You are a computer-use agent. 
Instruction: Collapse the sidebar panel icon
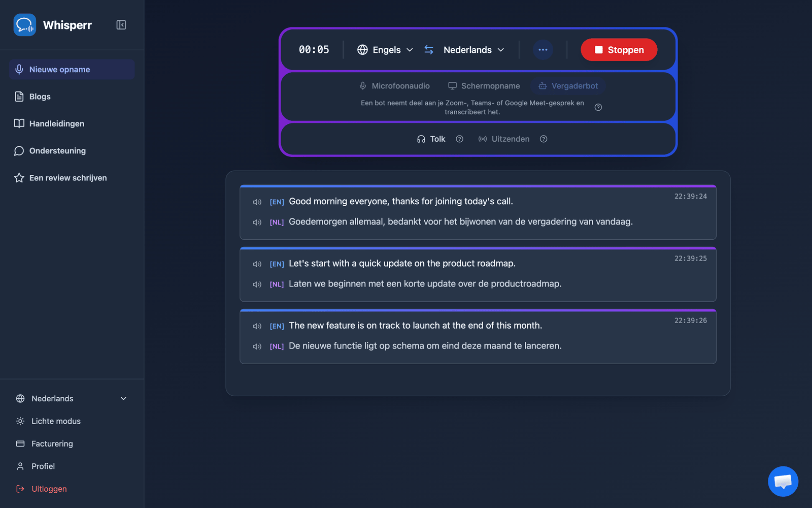pyautogui.click(x=121, y=25)
